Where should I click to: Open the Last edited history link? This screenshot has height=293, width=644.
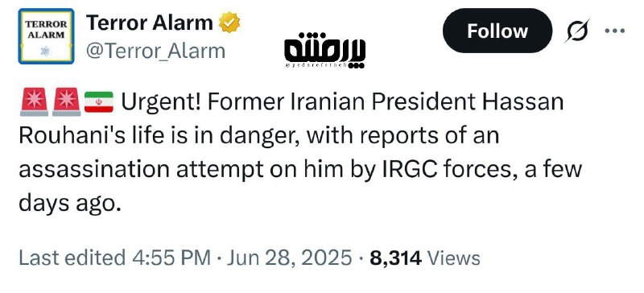click(x=72, y=258)
